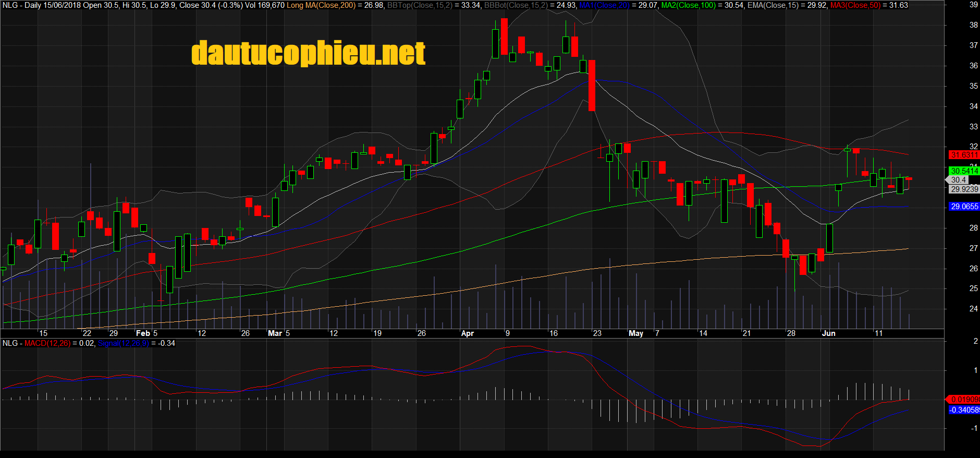Click the red 0.01909 MACD value tag
Screen dimensions: 980x458
click(x=964, y=400)
